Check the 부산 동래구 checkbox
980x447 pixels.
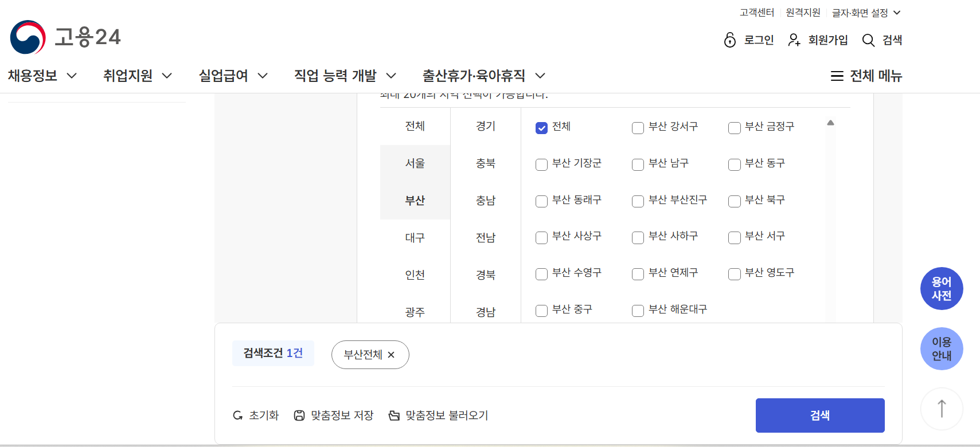coord(541,201)
